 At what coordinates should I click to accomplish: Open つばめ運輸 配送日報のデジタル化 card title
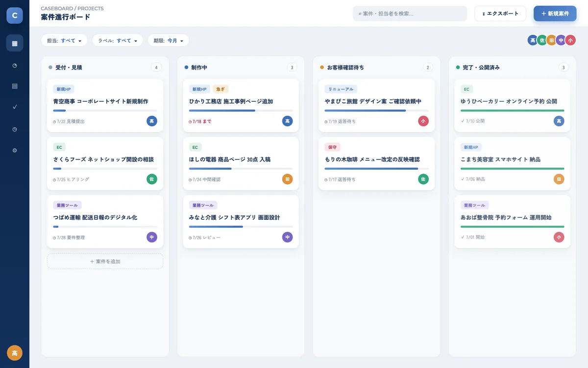point(95,217)
